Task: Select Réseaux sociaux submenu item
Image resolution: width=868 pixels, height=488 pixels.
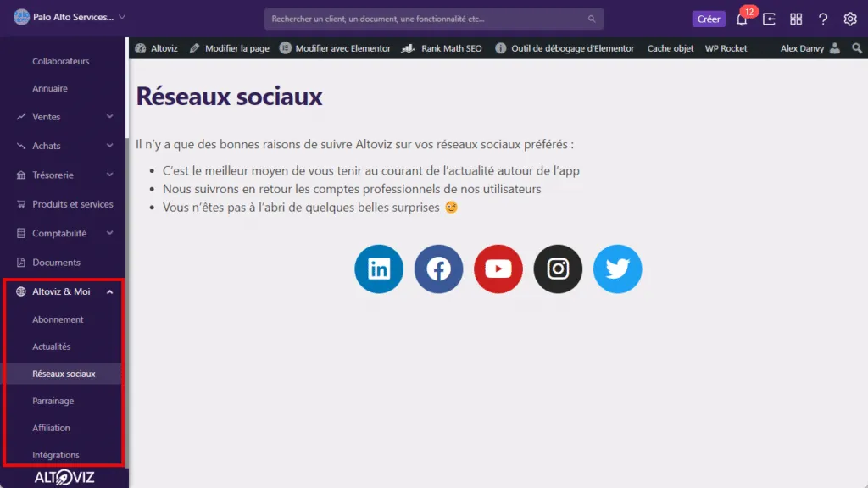Action: (x=64, y=374)
